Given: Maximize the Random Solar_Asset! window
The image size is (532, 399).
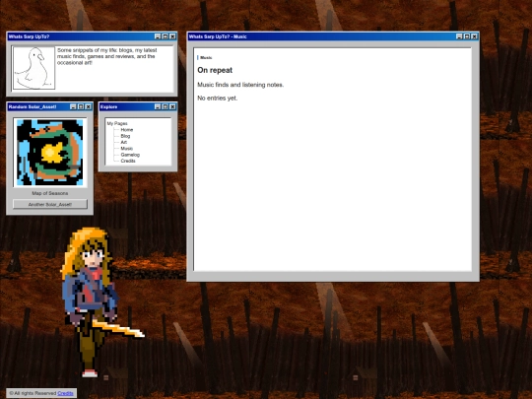Looking at the screenshot, I should [x=81, y=106].
